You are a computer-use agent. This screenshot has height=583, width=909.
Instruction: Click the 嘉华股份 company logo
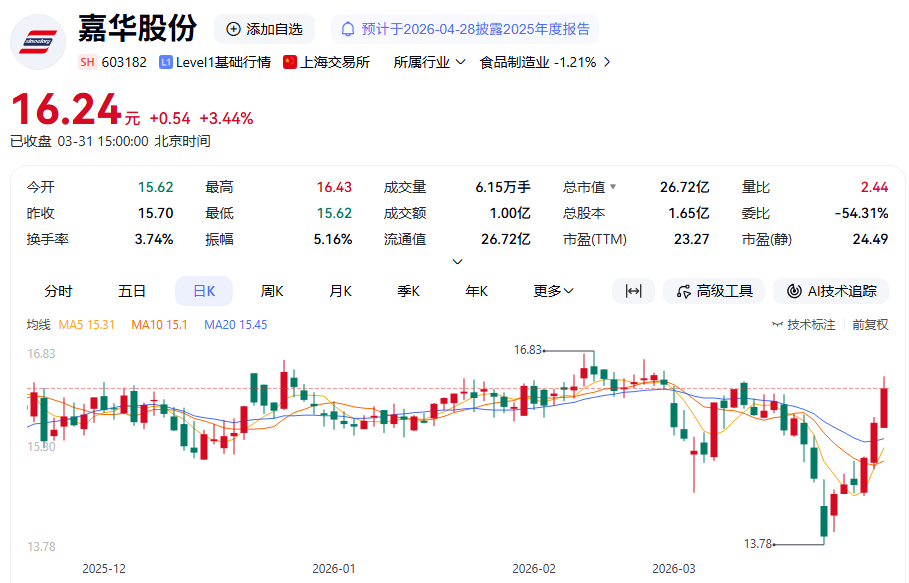(38, 42)
